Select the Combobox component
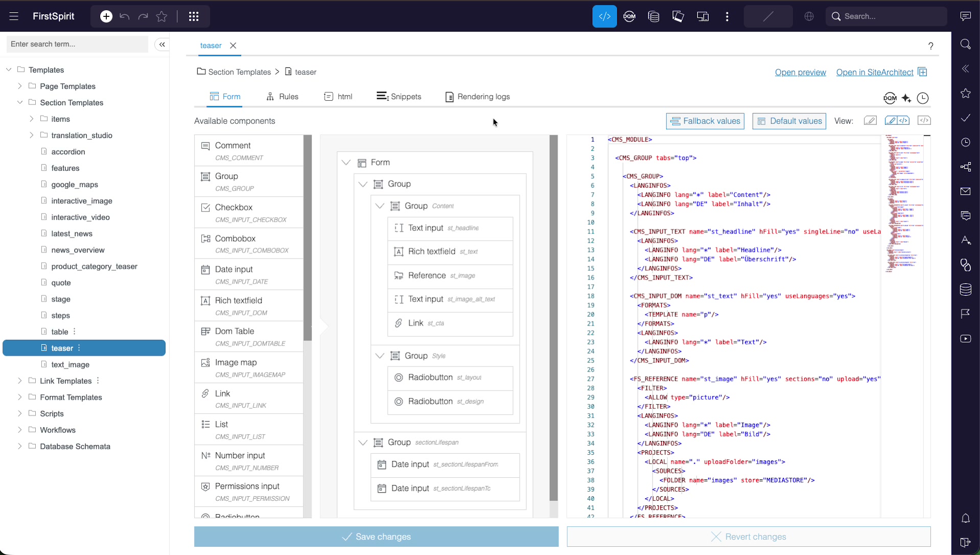This screenshot has width=980, height=555. pyautogui.click(x=249, y=244)
